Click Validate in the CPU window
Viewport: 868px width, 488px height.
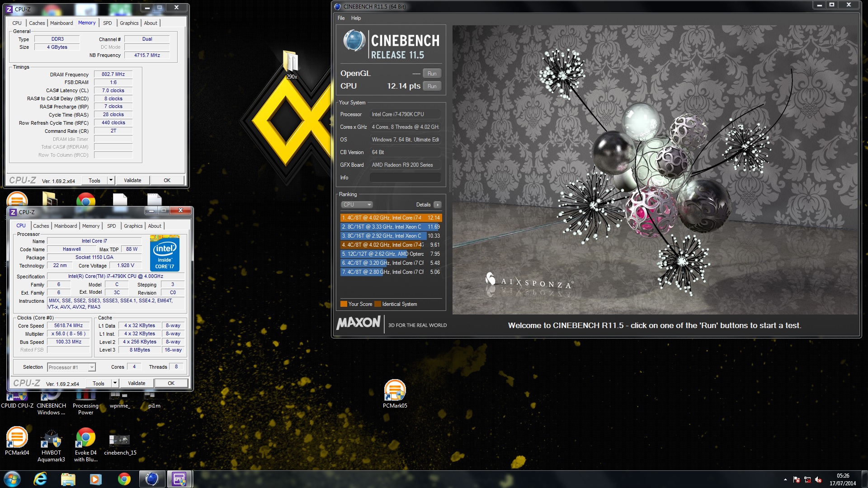pos(137,383)
